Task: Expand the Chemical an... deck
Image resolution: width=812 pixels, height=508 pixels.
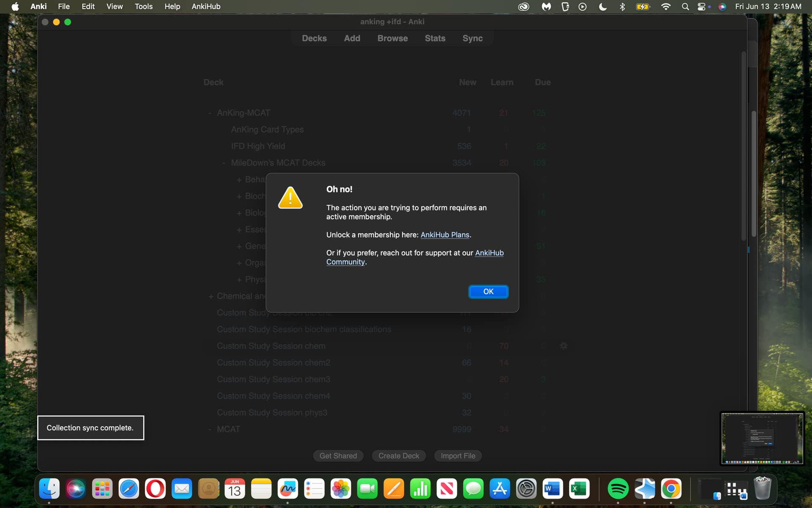Action: pos(211,296)
